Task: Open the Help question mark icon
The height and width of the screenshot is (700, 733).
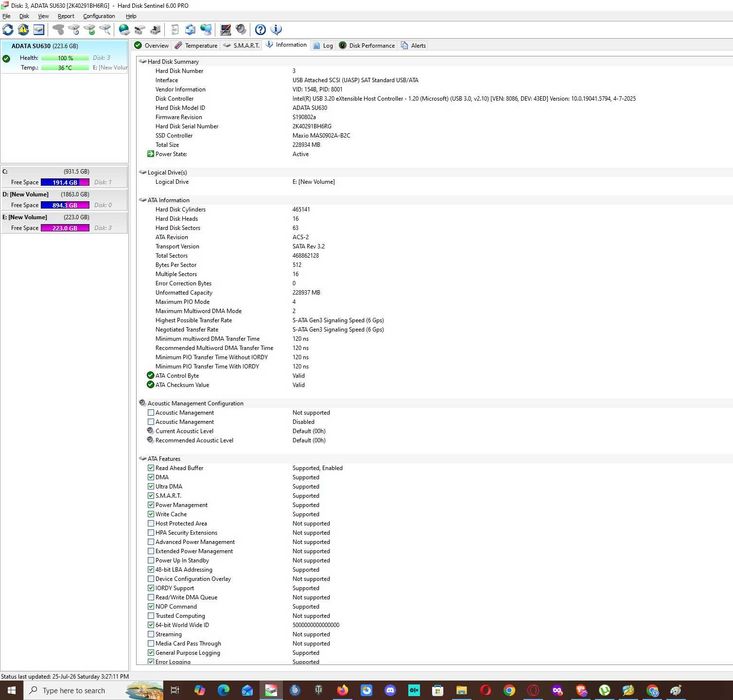Action: (260, 30)
